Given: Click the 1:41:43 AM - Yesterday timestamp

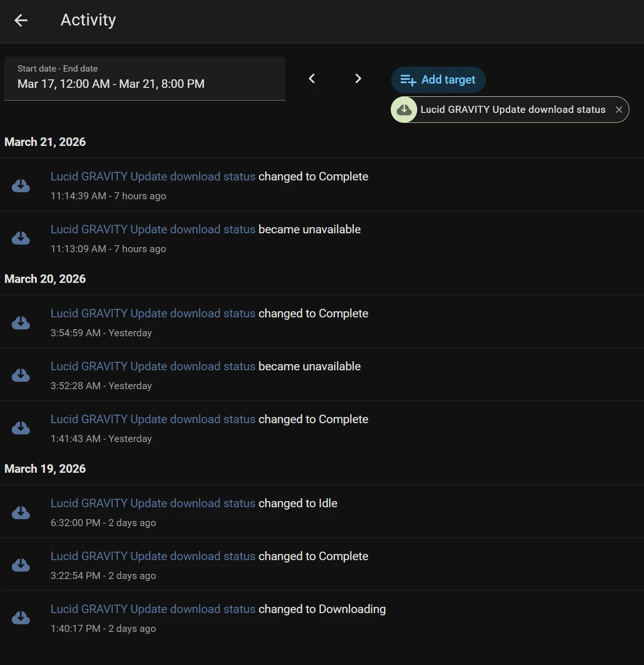Looking at the screenshot, I should (x=101, y=439).
